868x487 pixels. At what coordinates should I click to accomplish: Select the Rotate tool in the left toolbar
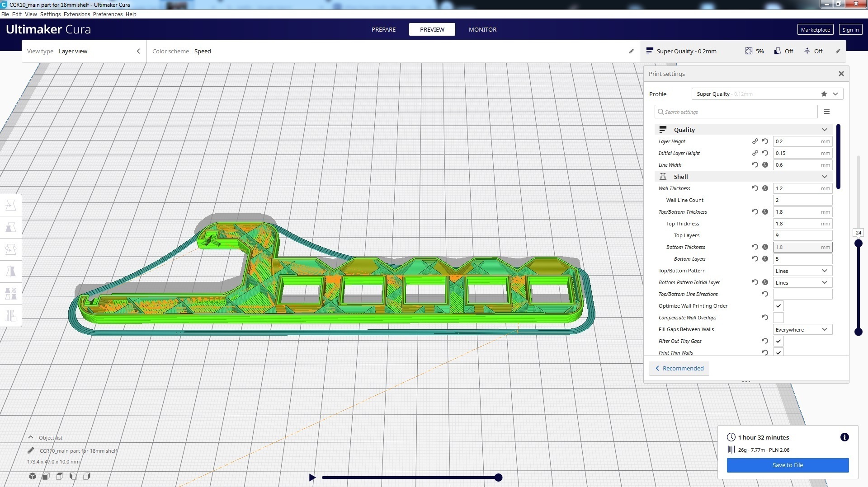(11, 249)
